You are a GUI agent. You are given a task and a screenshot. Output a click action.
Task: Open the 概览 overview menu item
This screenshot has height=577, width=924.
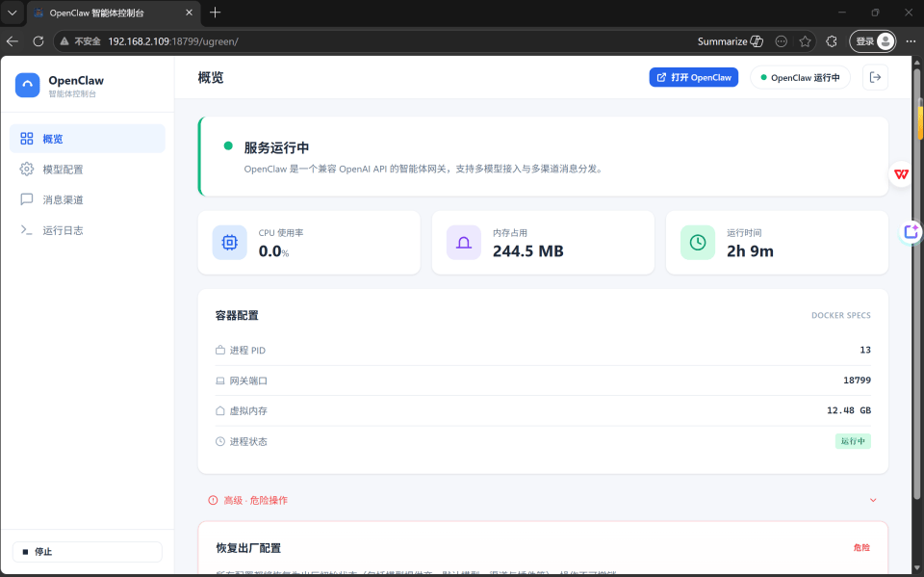click(88, 139)
